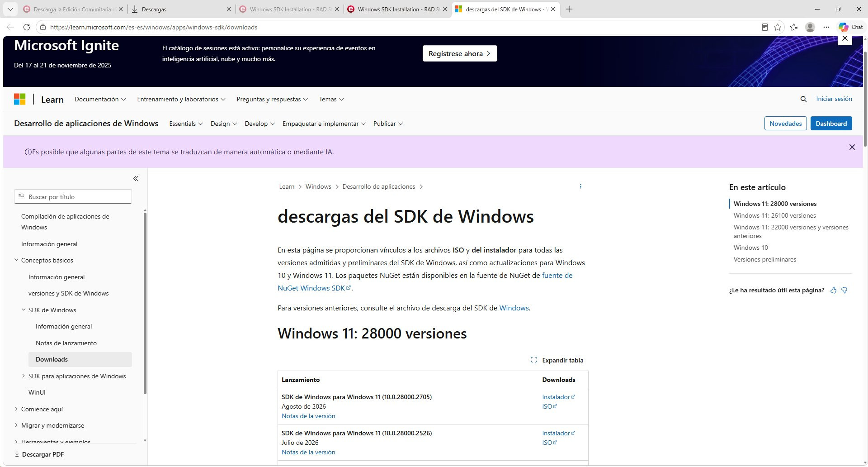This screenshot has height=467, width=868.
Task: Click Desarrollo de aplicaciones breadcrumb
Action: (378, 186)
